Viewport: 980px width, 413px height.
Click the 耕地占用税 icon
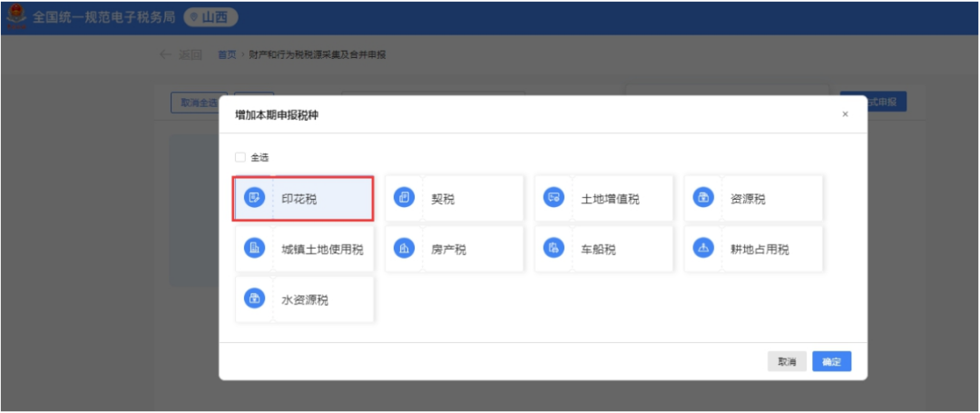pyautogui.click(x=704, y=248)
